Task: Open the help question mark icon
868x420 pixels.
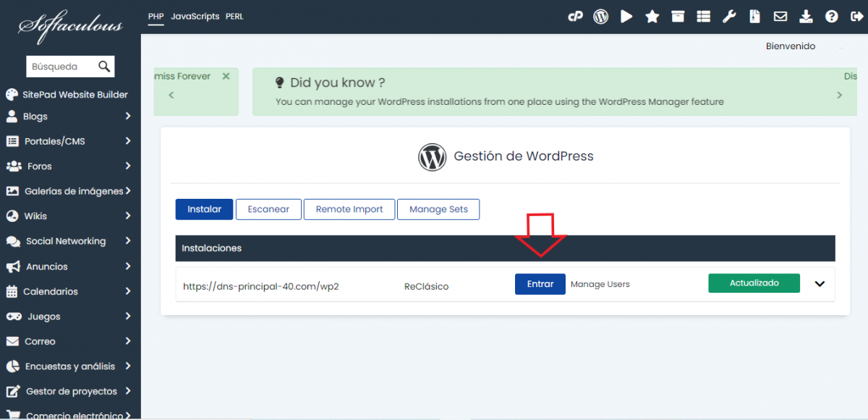Action: point(832,17)
